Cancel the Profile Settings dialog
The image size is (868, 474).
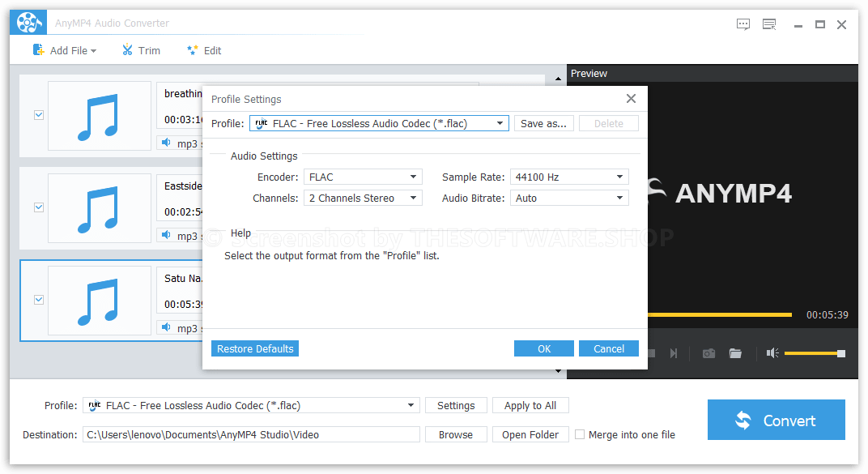(609, 349)
